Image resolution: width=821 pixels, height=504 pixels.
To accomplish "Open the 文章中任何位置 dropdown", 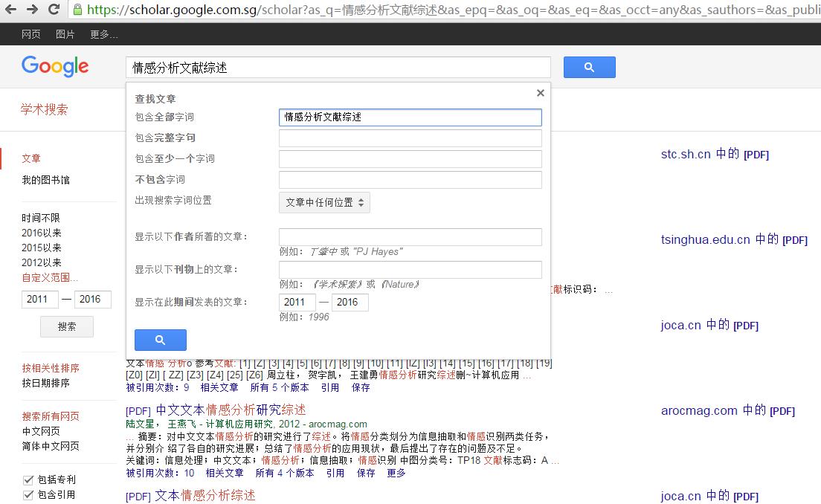I will 324,202.
